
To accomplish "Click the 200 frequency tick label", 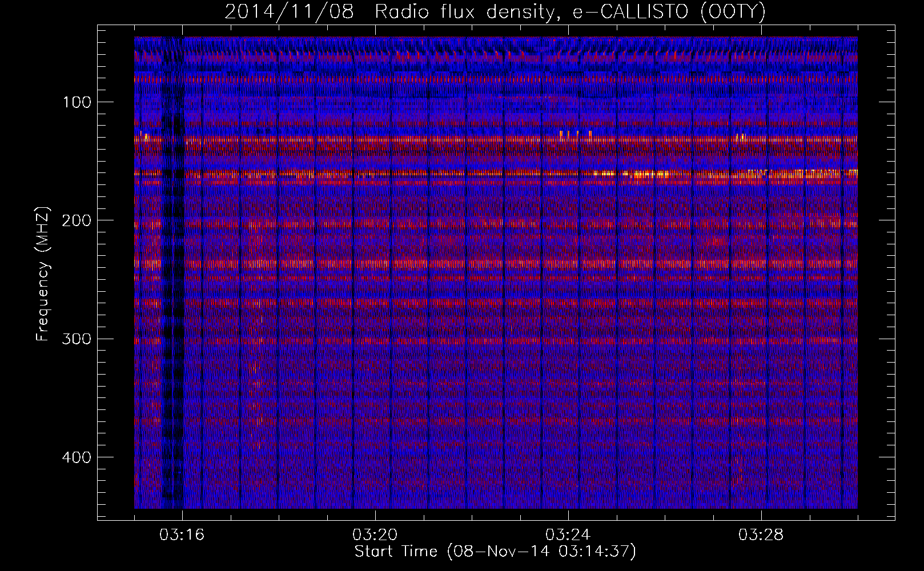I will tap(76, 220).
